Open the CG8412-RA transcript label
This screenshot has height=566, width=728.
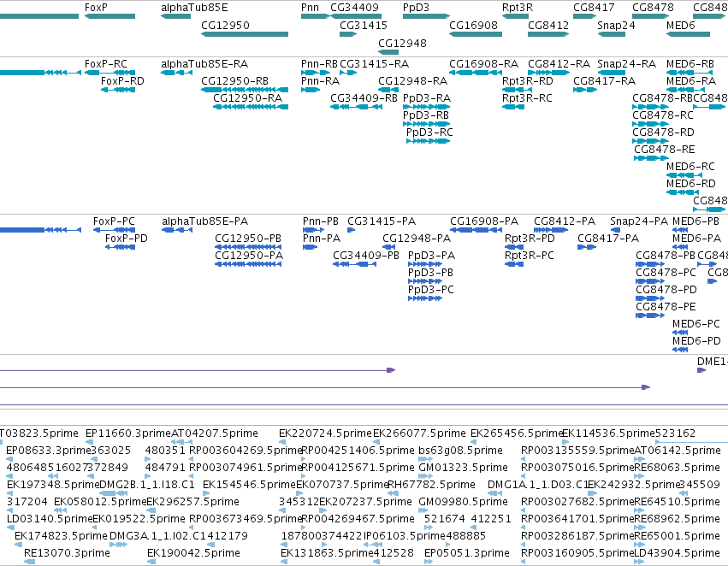coord(559,63)
